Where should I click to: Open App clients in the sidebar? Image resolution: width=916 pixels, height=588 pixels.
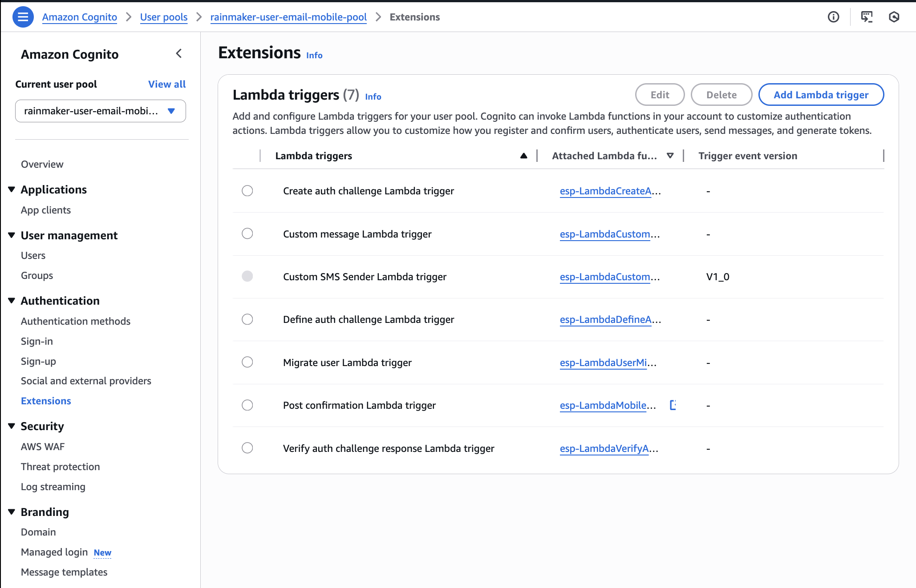click(x=46, y=209)
